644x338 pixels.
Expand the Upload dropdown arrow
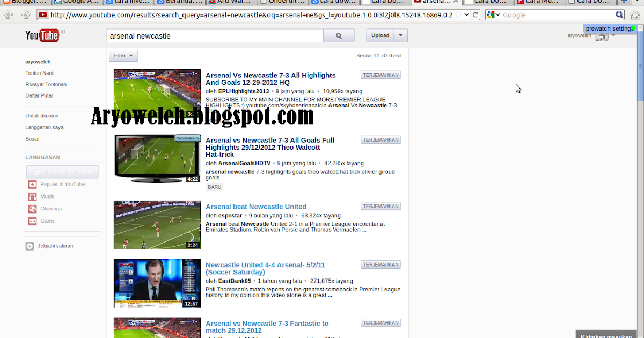[401, 35]
